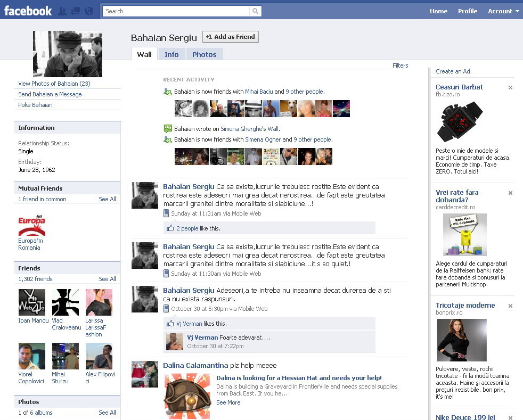The width and height of the screenshot is (523, 420).
Task: Dismiss the Tricotaje moderne ad
Action: pos(510,306)
